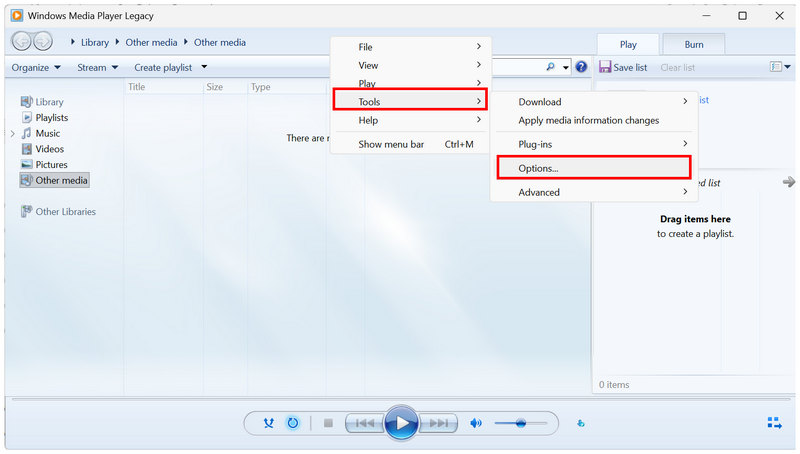Open the Create playlist dropdown arrow
This screenshot has height=454, width=800.
[x=204, y=67]
